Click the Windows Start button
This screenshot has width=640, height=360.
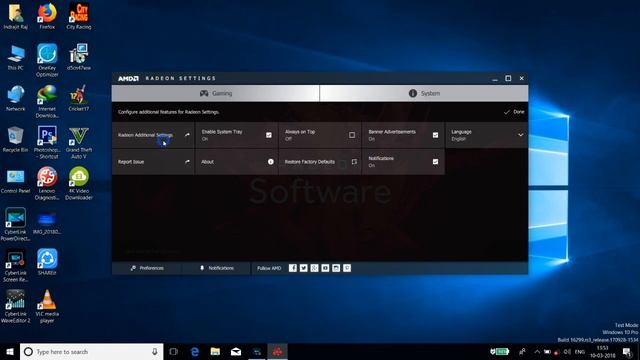tap(10, 352)
